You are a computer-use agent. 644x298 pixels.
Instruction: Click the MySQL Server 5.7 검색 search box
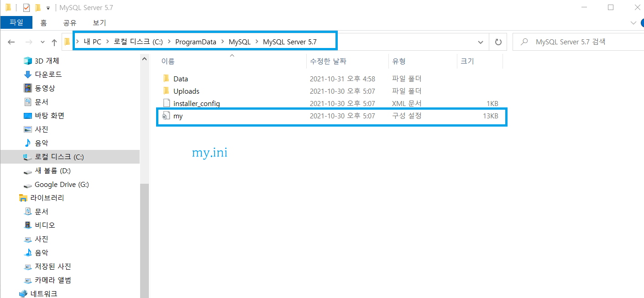(578, 42)
